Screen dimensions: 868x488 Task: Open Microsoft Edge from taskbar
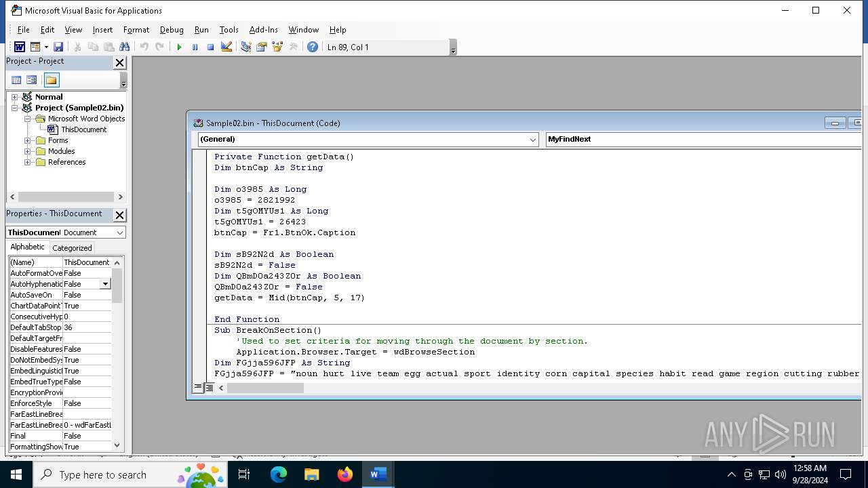279,474
